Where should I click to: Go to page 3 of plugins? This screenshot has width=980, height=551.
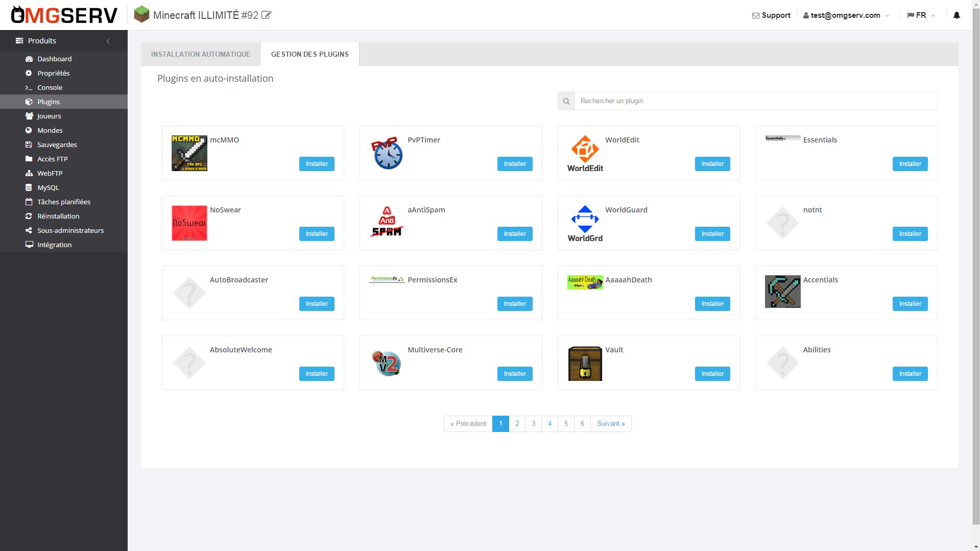point(533,424)
